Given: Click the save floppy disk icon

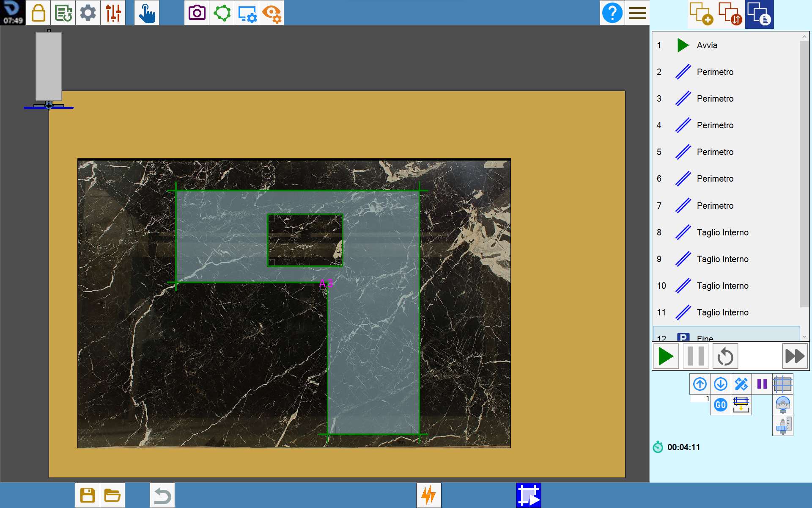Looking at the screenshot, I should (x=88, y=495).
